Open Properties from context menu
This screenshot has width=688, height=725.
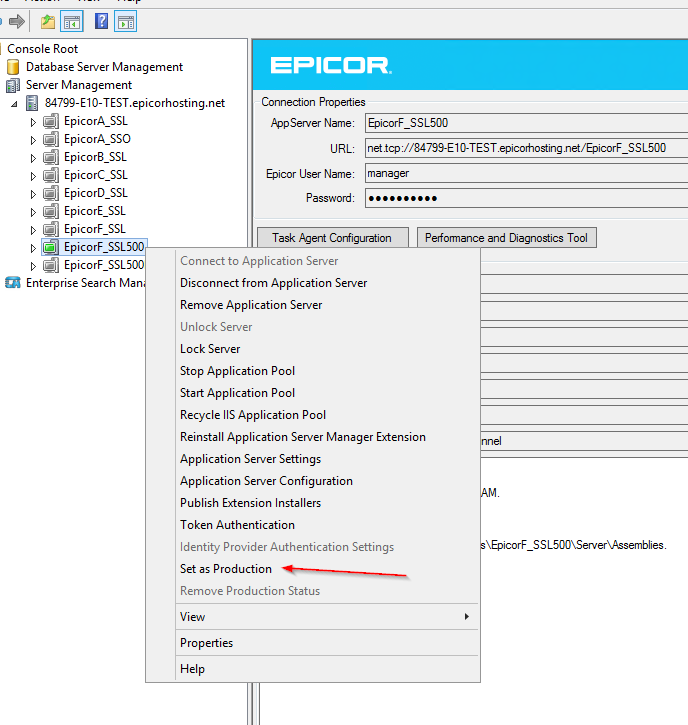coord(206,643)
